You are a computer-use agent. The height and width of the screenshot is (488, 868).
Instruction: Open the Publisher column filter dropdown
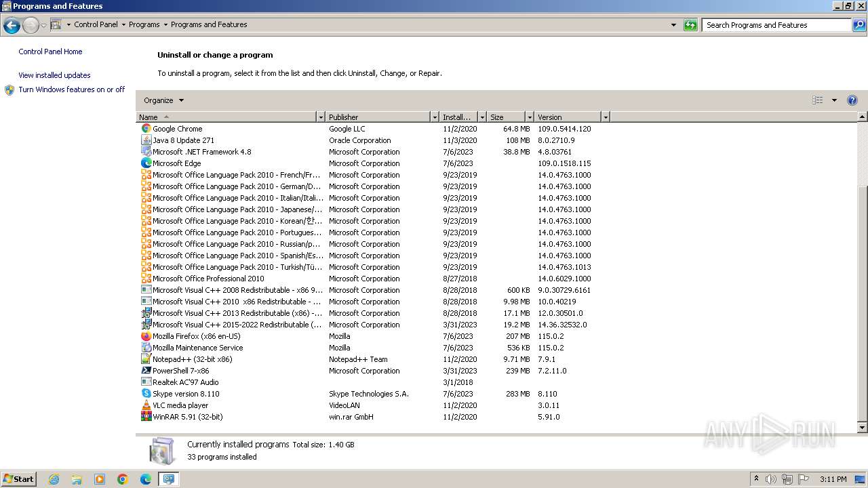(x=435, y=117)
